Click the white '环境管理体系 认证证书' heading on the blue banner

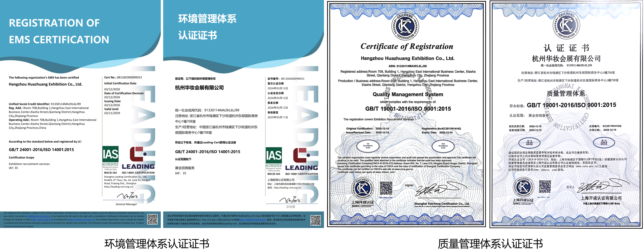tap(207, 27)
